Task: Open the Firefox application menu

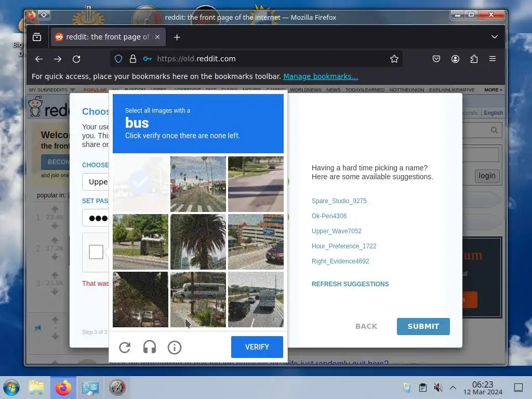Action: (x=493, y=59)
